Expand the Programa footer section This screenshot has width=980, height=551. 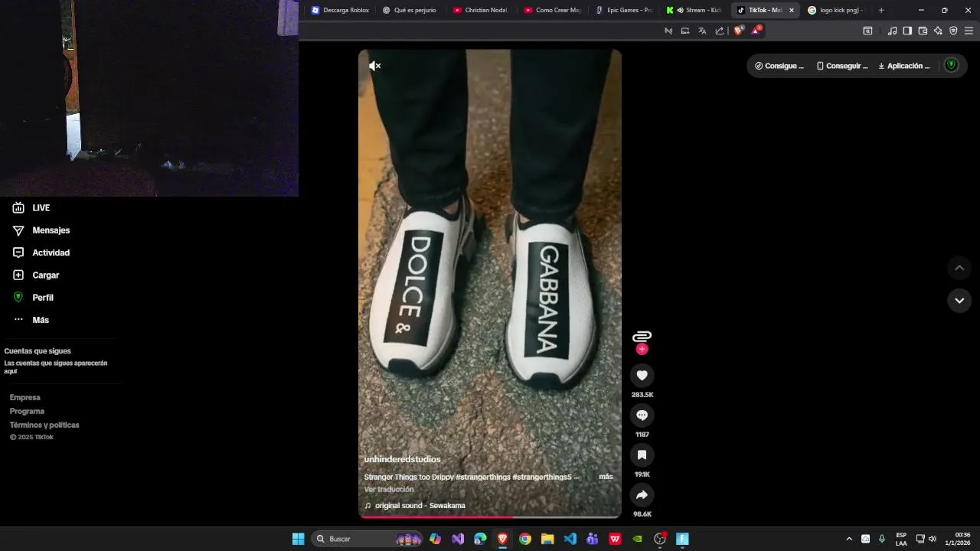(27, 411)
